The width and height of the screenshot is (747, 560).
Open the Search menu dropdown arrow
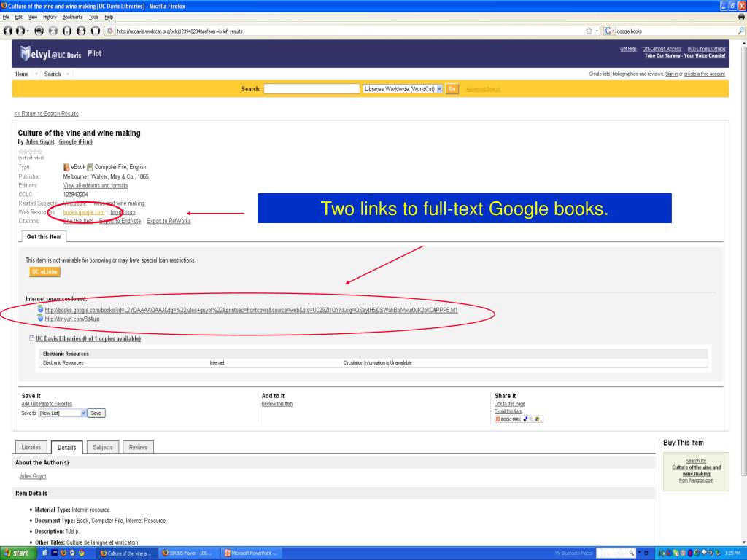pos(68,74)
